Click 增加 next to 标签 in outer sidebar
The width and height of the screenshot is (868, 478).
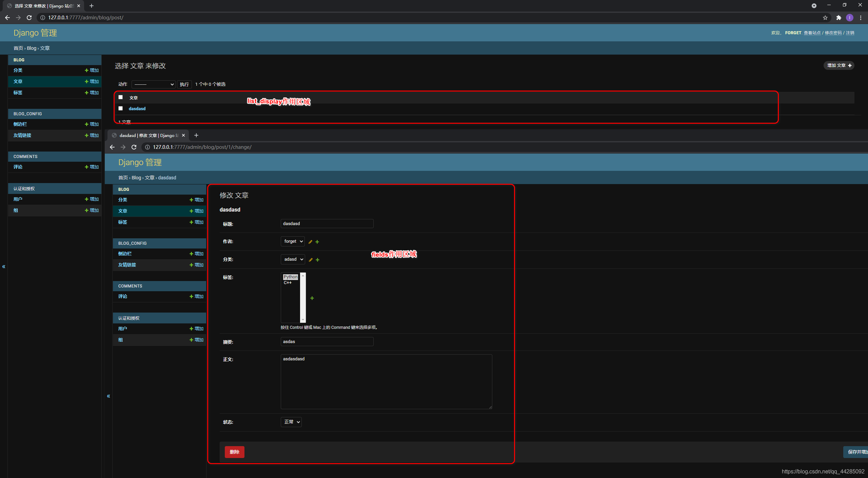click(x=92, y=93)
